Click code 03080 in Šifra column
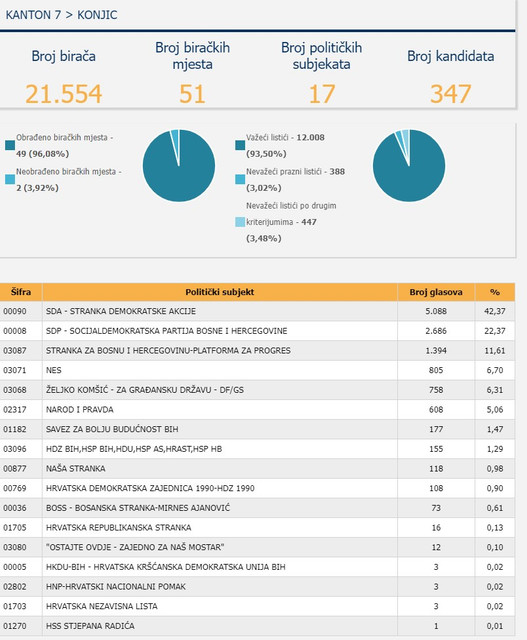Screen dimensions: 527x640 (x=15, y=547)
